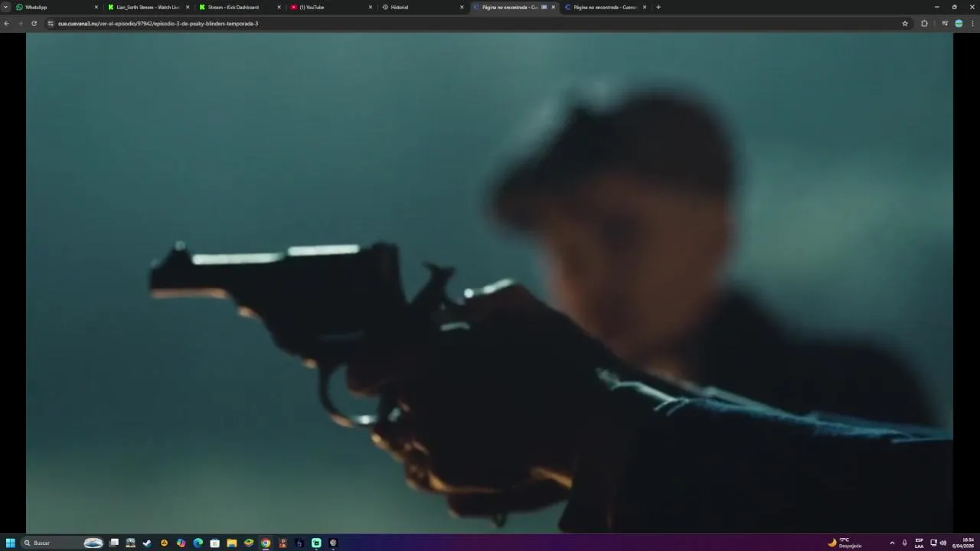Screen dimensions: 980x551
Task: Open the green Kick app taskbar icon
Action: pyautogui.click(x=316, y=543)
